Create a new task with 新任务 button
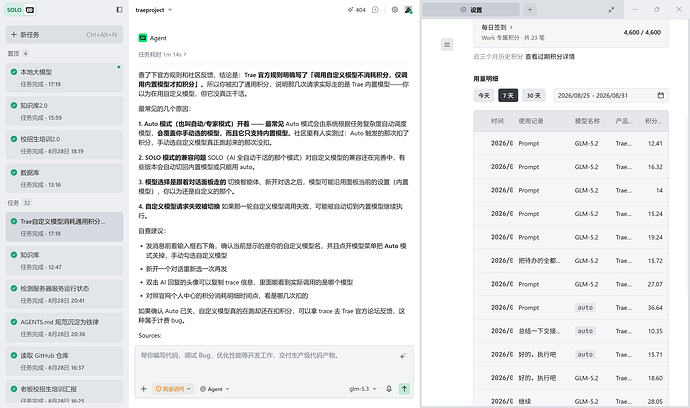 click(x=64, y=35)
